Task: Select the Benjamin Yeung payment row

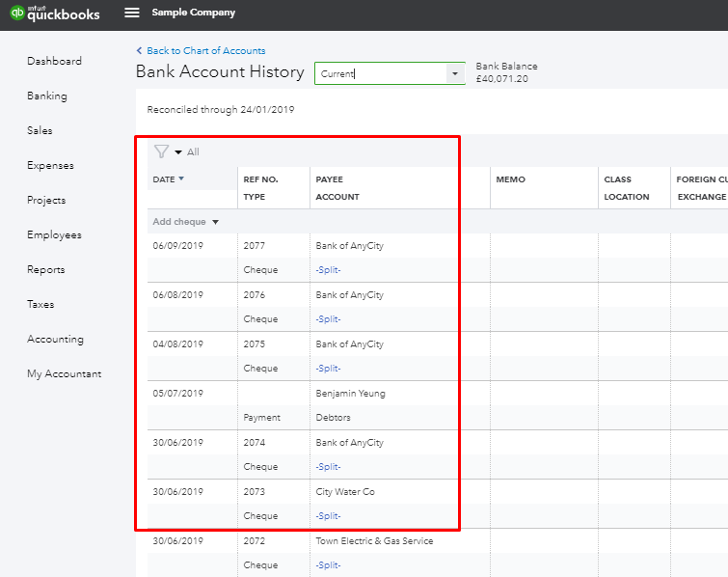Action: (x=350, y=394)
